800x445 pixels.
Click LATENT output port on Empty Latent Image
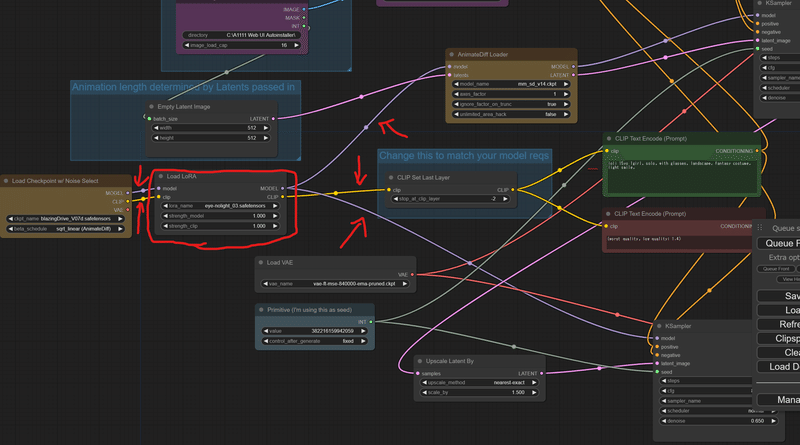click(x=273, y=119)
